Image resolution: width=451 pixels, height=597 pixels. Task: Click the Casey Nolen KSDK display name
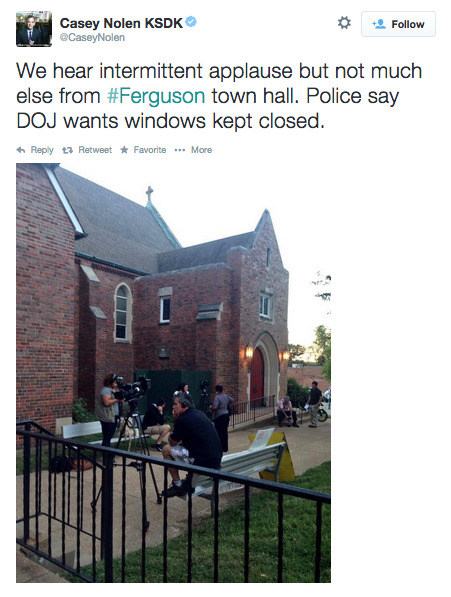click(x=121, y=23)
